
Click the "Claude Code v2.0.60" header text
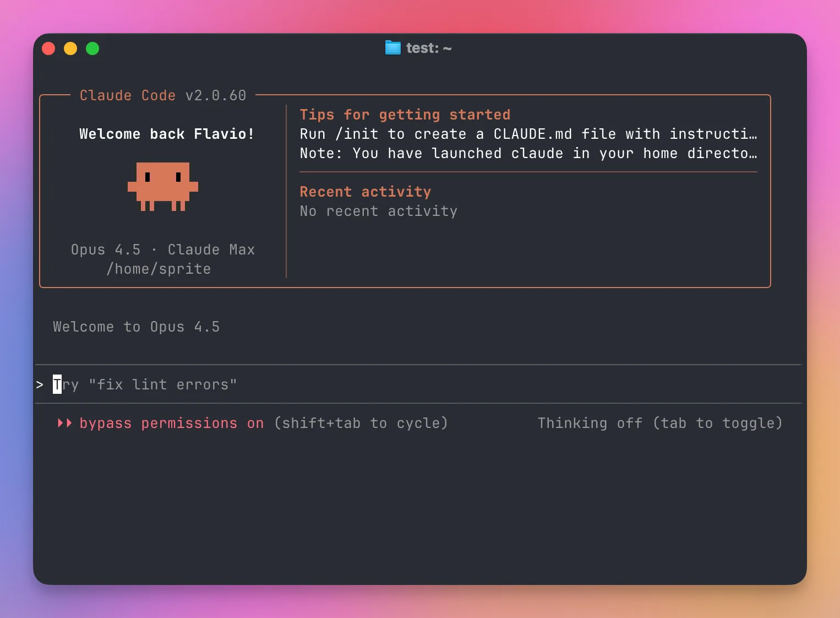pyautogui.click(x=163, y=95)
